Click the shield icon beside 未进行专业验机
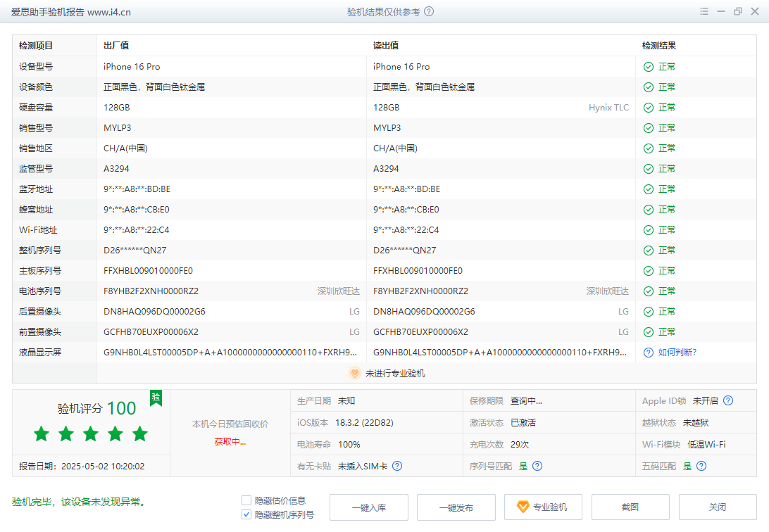The width and height of the screenshot is (769, 532). tap(355, 373)
